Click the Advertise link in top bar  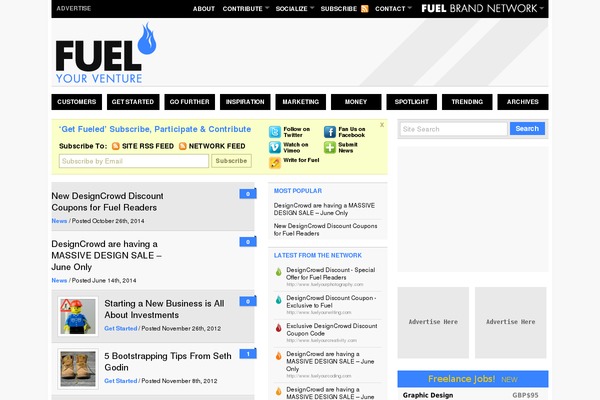pos(74,8)
